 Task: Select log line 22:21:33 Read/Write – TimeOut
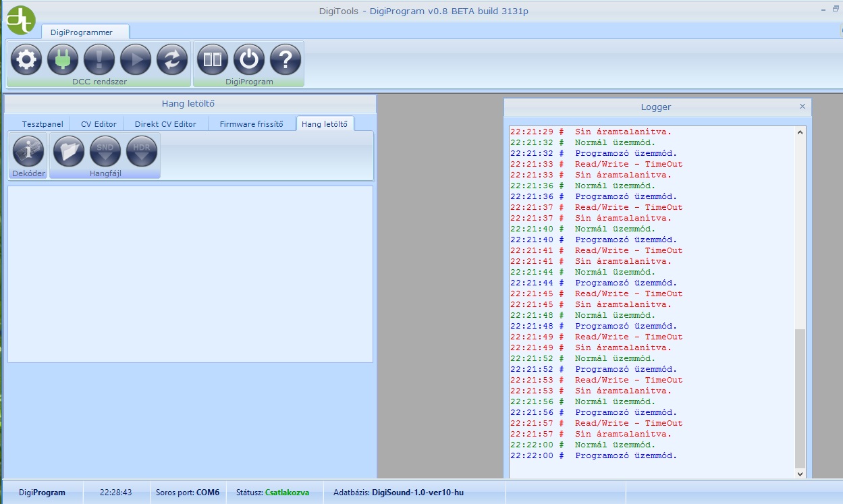point(596,164)
